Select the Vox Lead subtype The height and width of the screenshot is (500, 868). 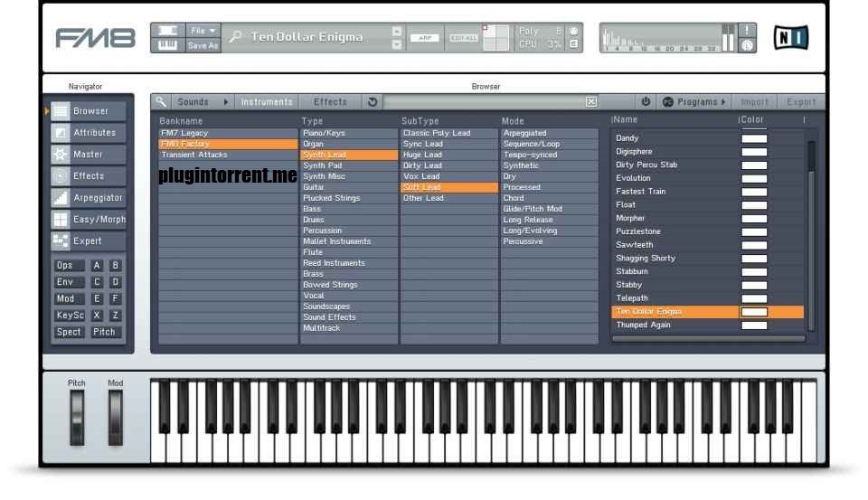(x=449, y=176)
